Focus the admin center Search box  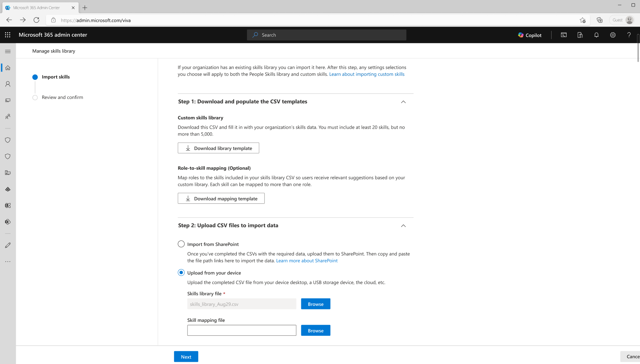tap(327, 35)
